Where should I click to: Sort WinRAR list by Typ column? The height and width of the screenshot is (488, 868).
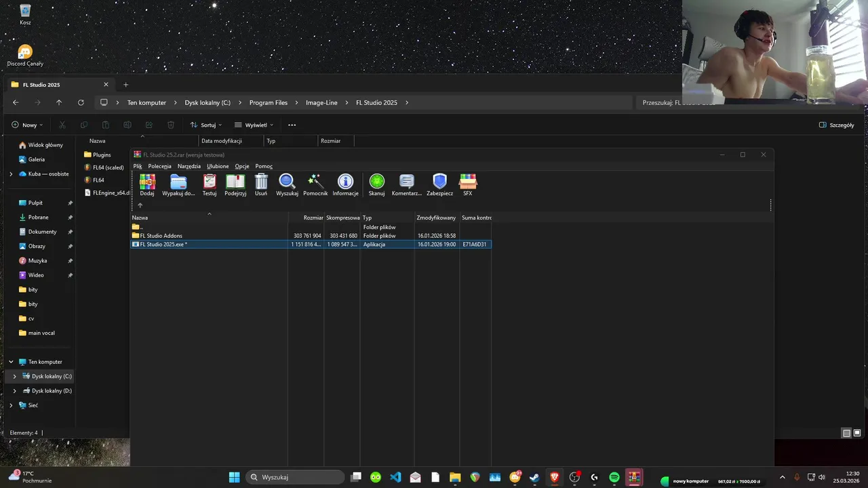point(387,218)
